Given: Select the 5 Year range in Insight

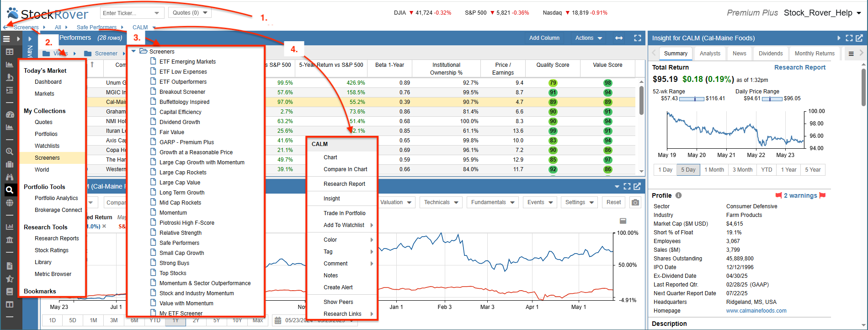Looking at the screenshot, I should coord(813,170).
